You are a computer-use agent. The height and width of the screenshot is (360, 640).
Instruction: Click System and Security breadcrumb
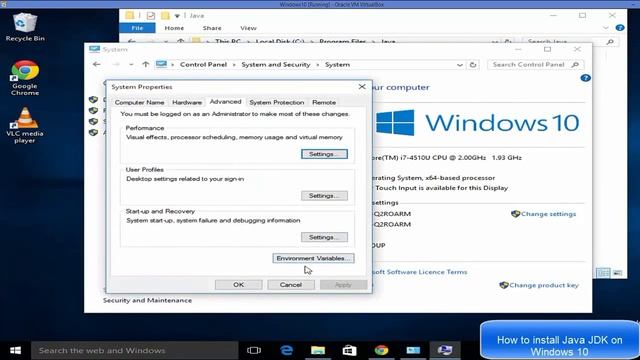pos(276,64)
